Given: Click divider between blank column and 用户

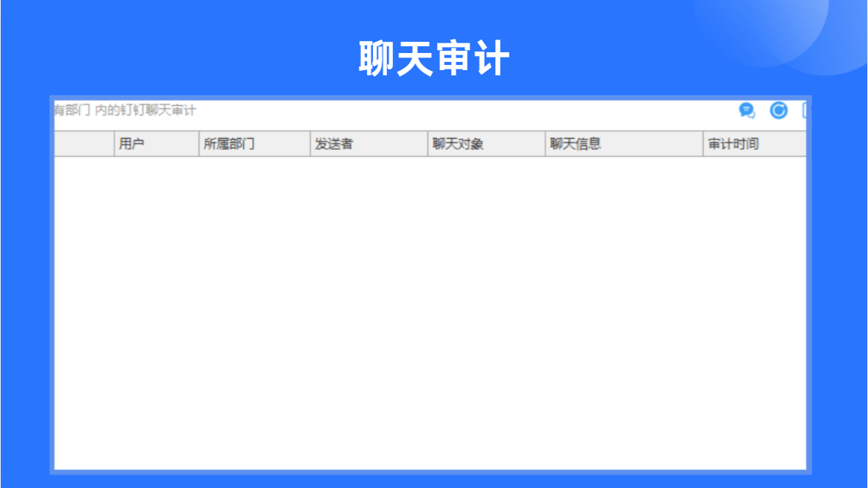Looking at the screenshot, I should [x=115, y=144].
